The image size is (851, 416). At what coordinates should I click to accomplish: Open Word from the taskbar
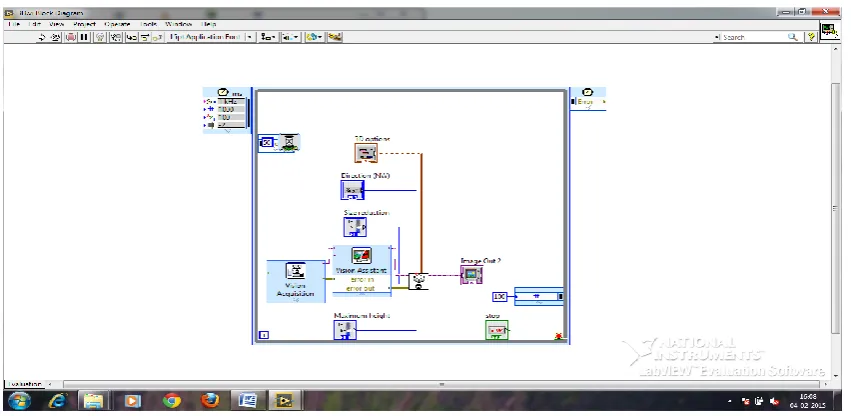point(247,401)
